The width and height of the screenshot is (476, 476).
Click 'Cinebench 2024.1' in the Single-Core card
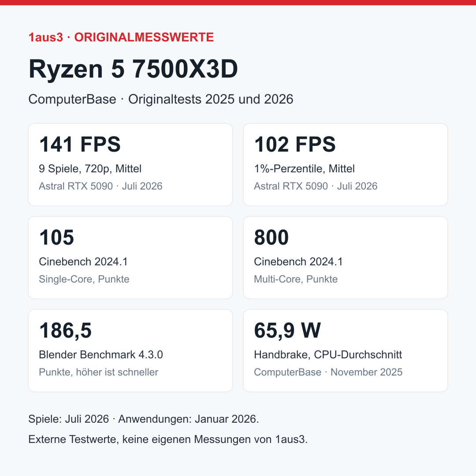click(83, 262)
